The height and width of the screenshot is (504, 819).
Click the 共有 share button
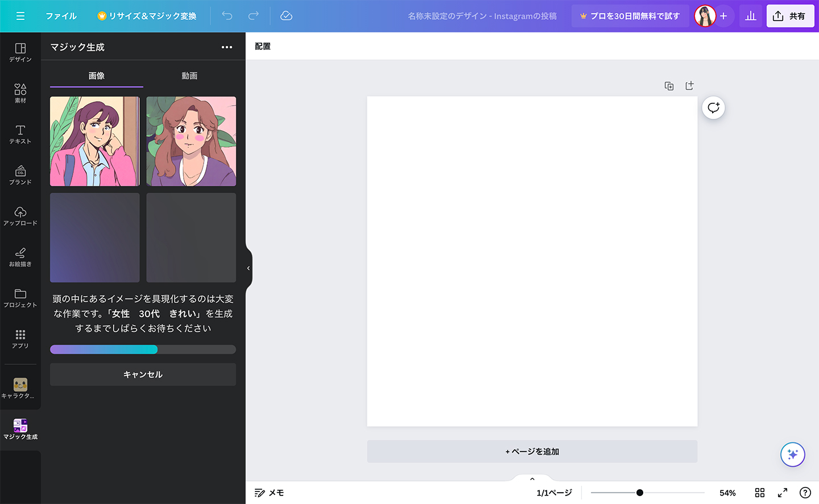click(790, 16)
